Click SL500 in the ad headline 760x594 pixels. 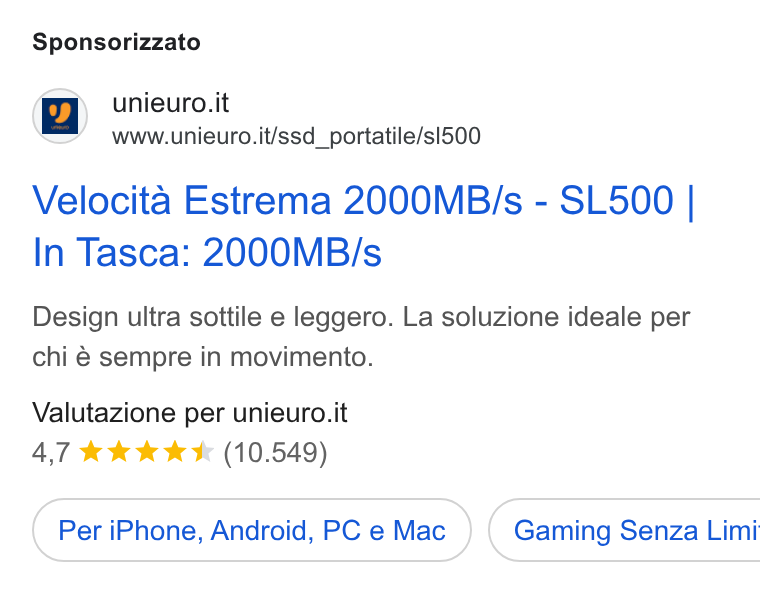[x=617, y=200]
